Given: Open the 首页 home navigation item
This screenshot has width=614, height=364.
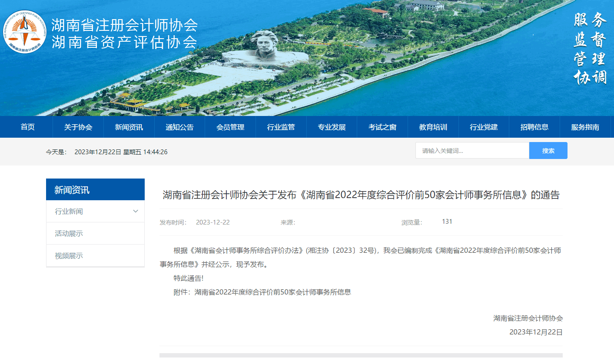Looking at the screenshot, I should point(27,127).
